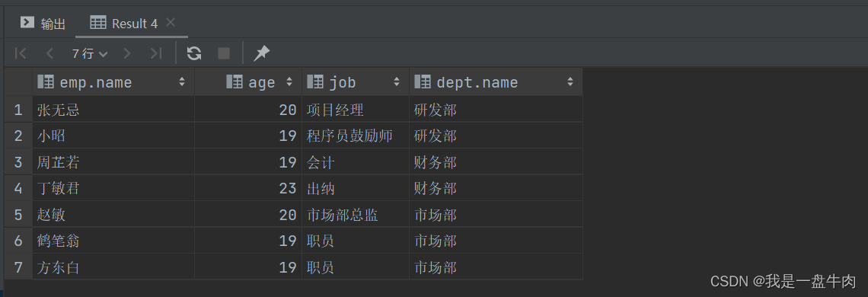Select the cell 会计
This screenshot has height=297, width=868.
pos(356,162)
